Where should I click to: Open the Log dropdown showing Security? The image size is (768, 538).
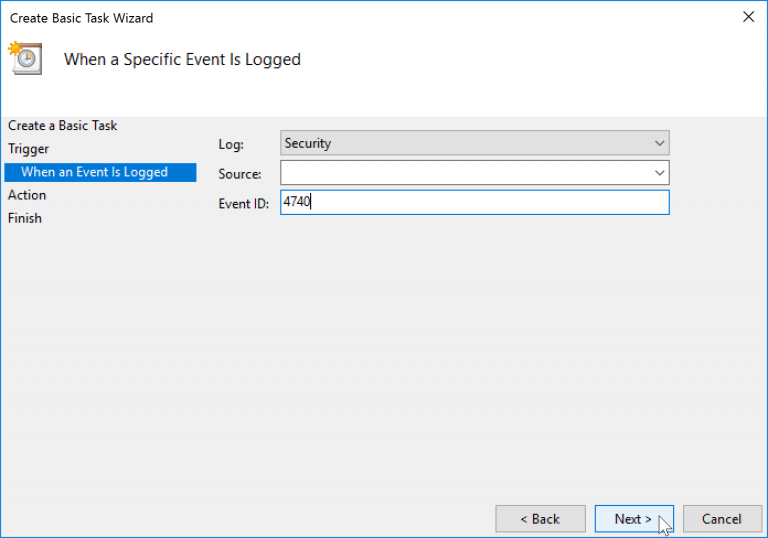click(474, 143)
